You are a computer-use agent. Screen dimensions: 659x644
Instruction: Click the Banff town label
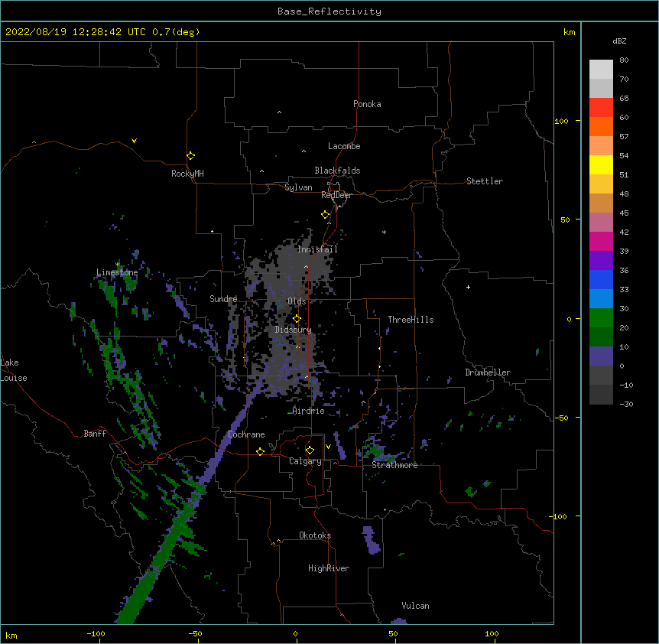[x=95, y=434]
